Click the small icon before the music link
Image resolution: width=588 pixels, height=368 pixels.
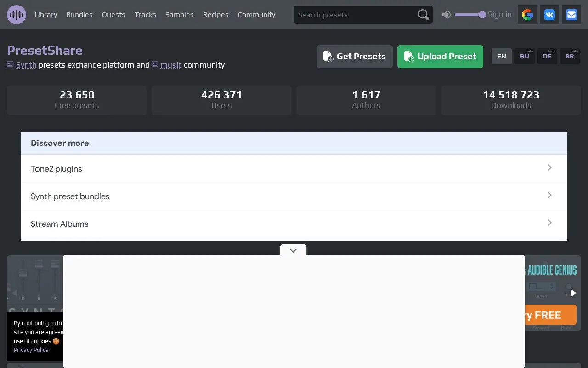tap(155, 64)
